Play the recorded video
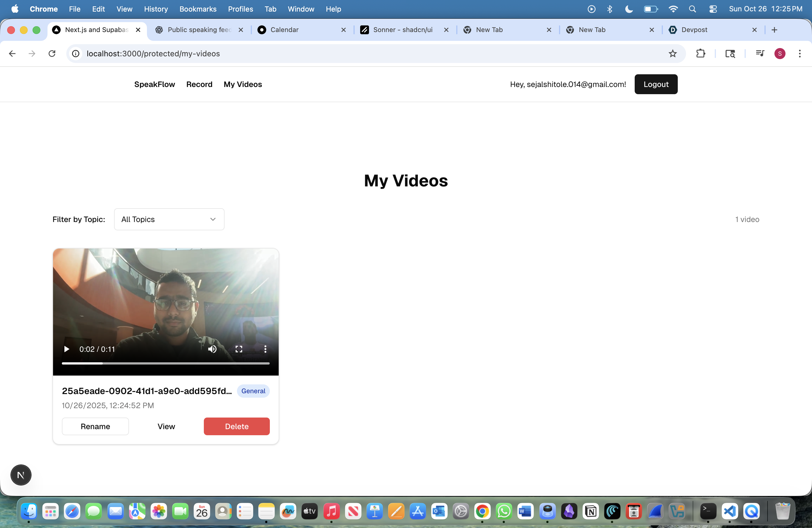Screen dimensions: 812x528 (67, 349)
